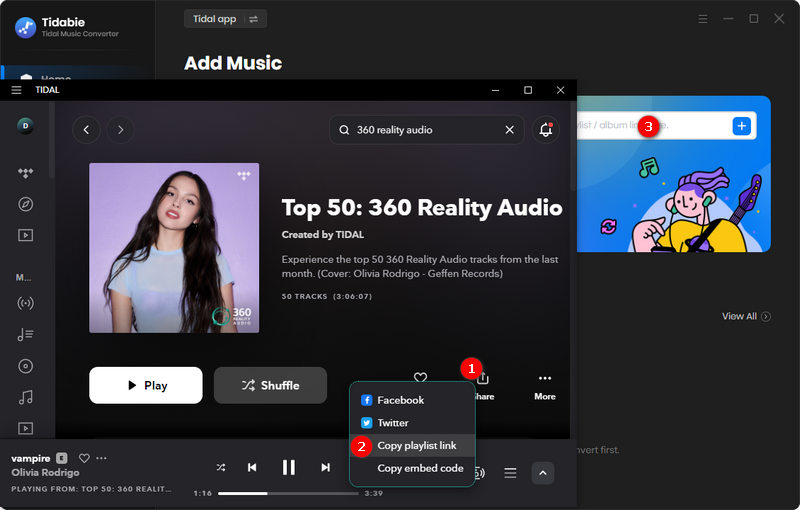Seek within the vampire track progress bar
The width and height of the screenshot is (800, 510).
coord(288,493)
